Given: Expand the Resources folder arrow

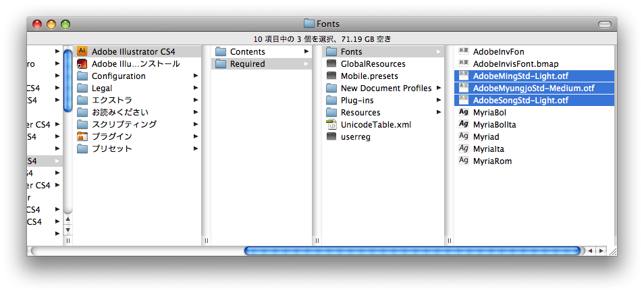Looking at the screenshot, I should (x=439, y=113).
